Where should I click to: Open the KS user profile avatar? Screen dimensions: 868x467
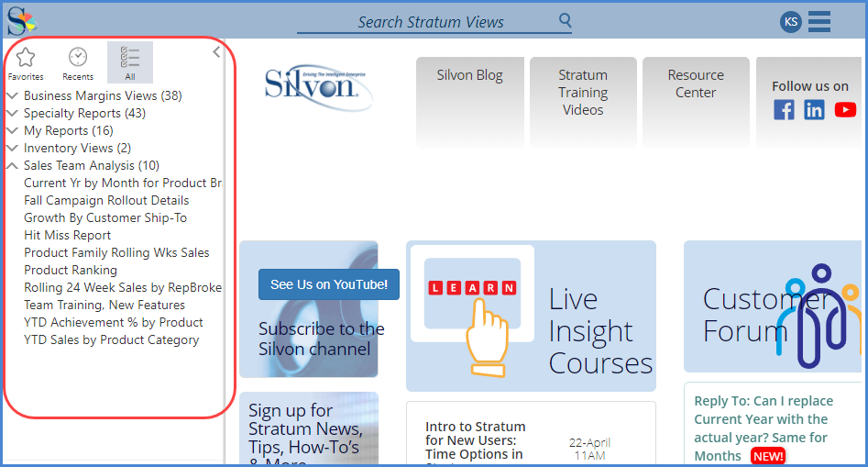790,21
